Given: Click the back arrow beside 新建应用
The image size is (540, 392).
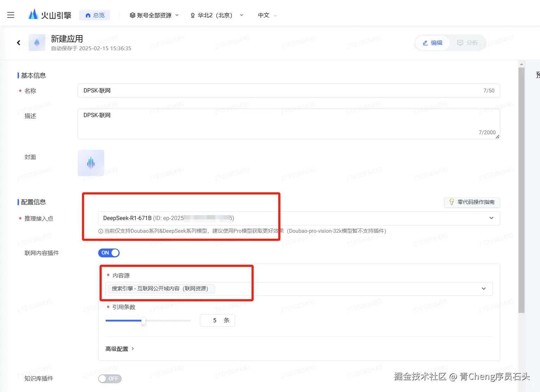Looking at the screenshot, I should (x=19, y=43).
